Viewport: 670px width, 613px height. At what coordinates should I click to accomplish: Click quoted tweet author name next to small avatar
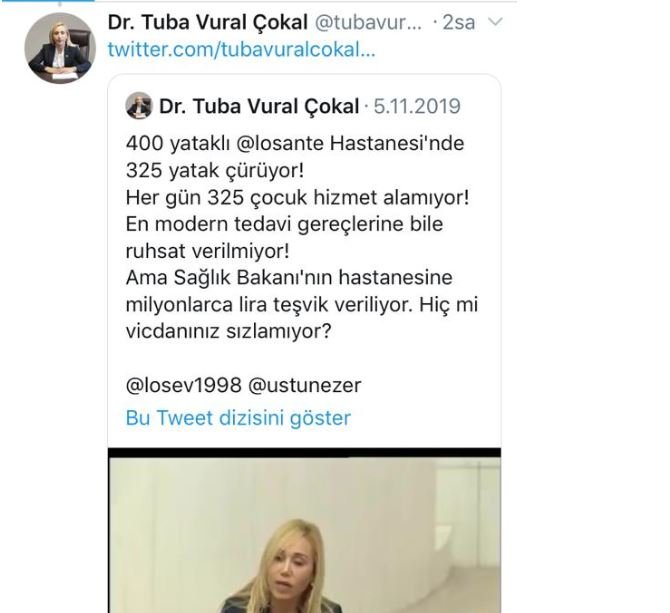[259, 106]
